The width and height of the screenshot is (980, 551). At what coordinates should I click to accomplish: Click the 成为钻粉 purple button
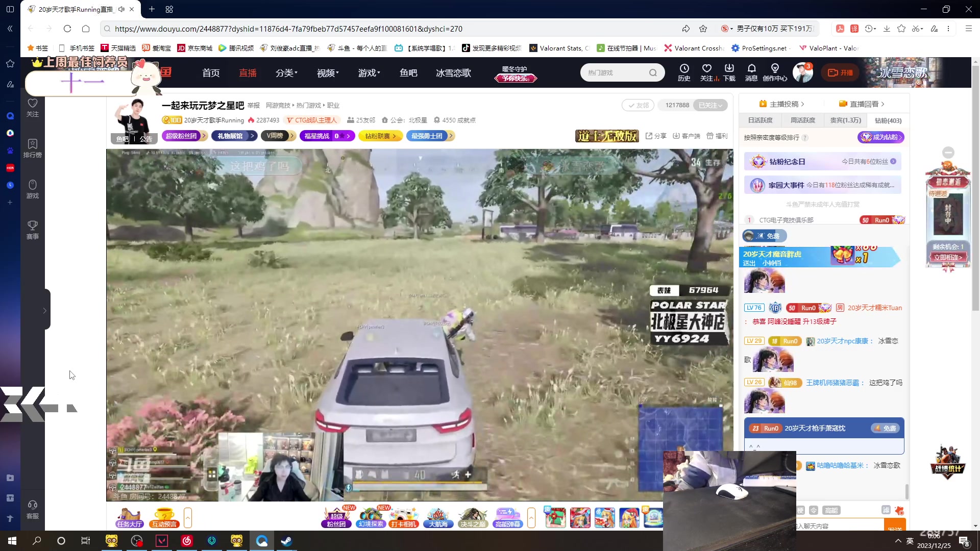[880, 137]
